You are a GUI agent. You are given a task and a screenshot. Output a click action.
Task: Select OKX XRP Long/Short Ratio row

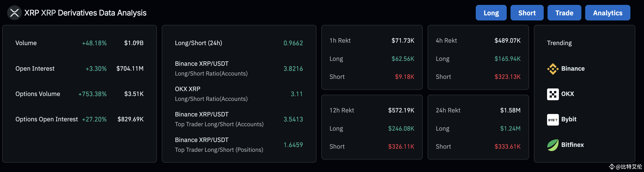click(x=239, y=94)
